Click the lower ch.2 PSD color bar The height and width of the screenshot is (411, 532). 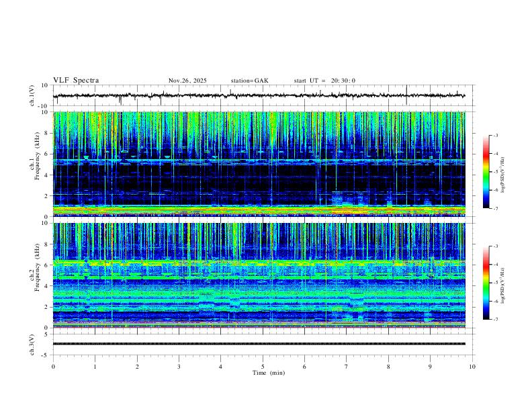[486, 283]
